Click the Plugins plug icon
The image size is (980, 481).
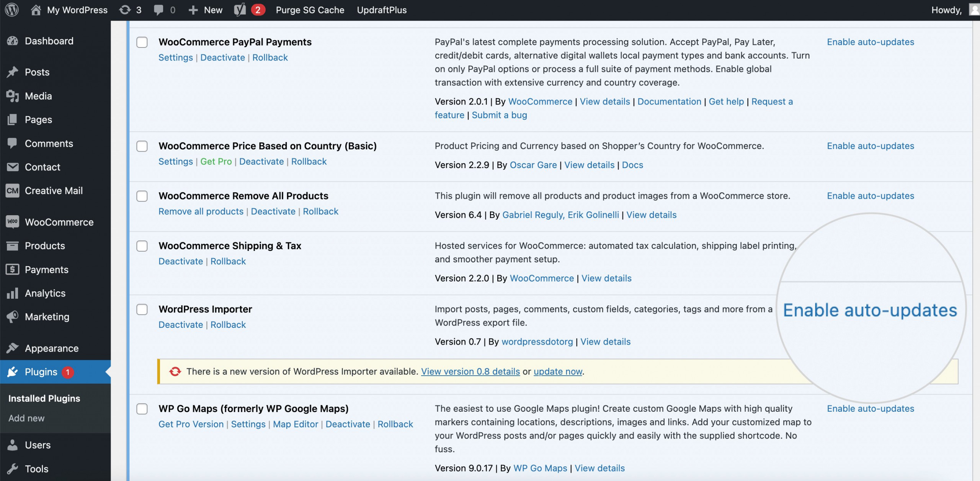pos(13,372)
